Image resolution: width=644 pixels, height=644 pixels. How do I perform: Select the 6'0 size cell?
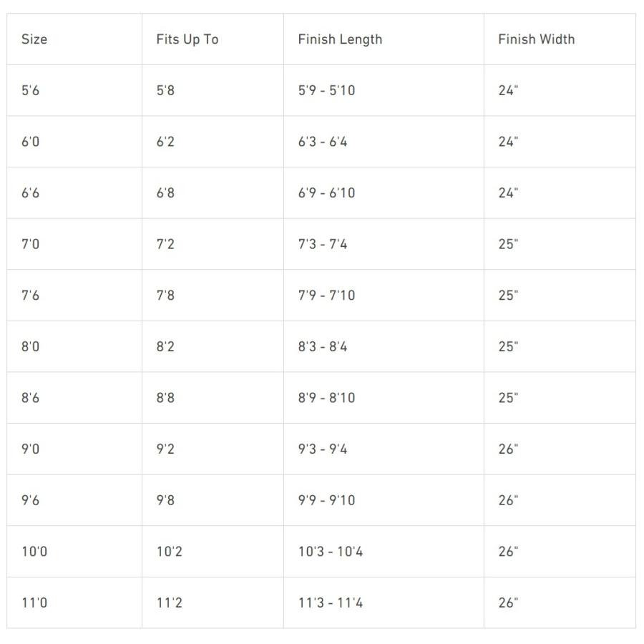coord(30,142)
